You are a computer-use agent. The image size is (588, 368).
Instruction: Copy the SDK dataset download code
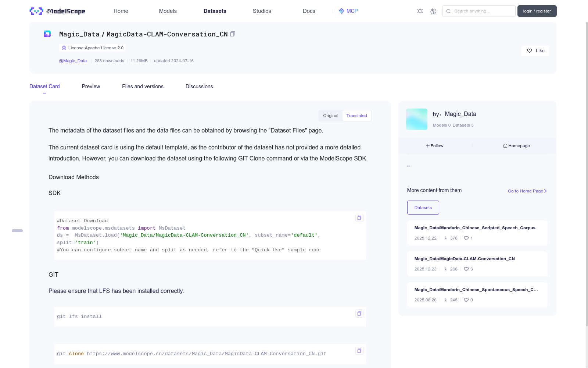coord(359,218)
